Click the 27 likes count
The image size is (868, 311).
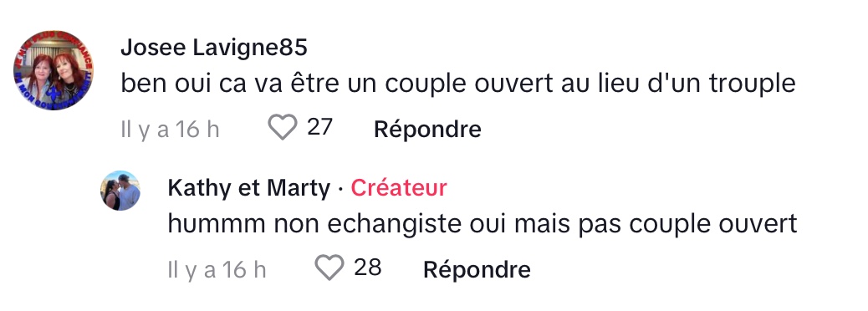(319, 127)
